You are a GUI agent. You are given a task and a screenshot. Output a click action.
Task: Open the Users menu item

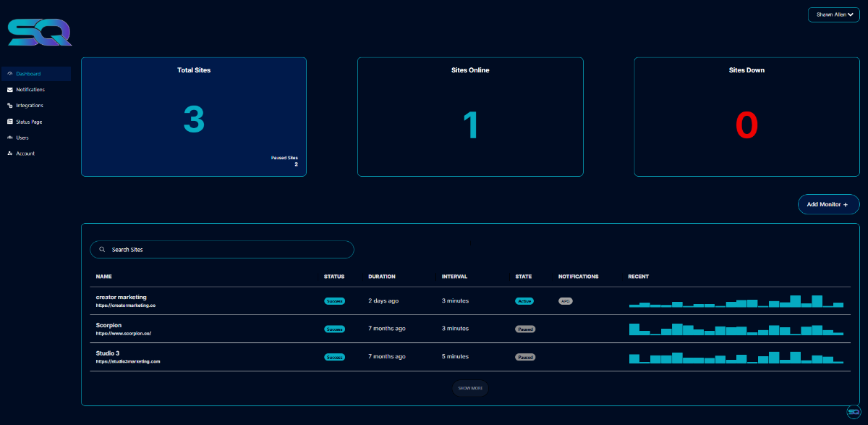tap(36, 138)
